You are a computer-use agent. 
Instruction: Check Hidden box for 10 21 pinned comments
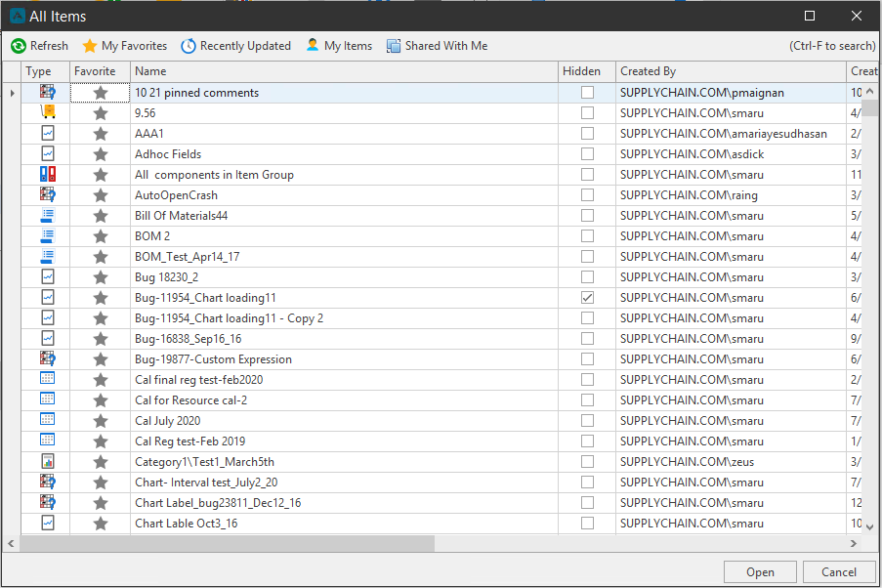pyautogui.click(x=587, y=92)
